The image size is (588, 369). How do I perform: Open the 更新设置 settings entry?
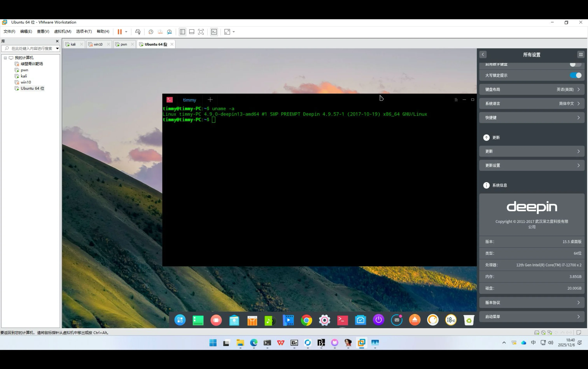click(532, 165)
